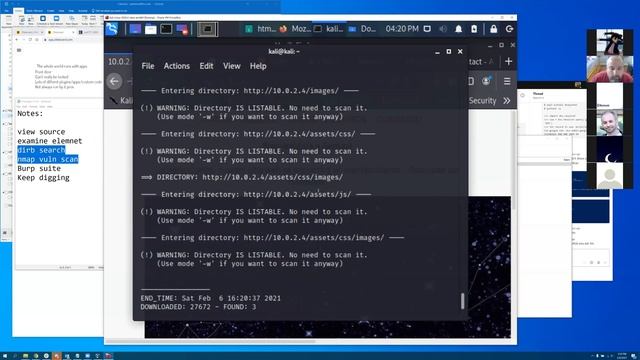Toggle the volume speaker icon in Kali panel
Viewport: 640px width, 360px height.
tap(443, 29)
